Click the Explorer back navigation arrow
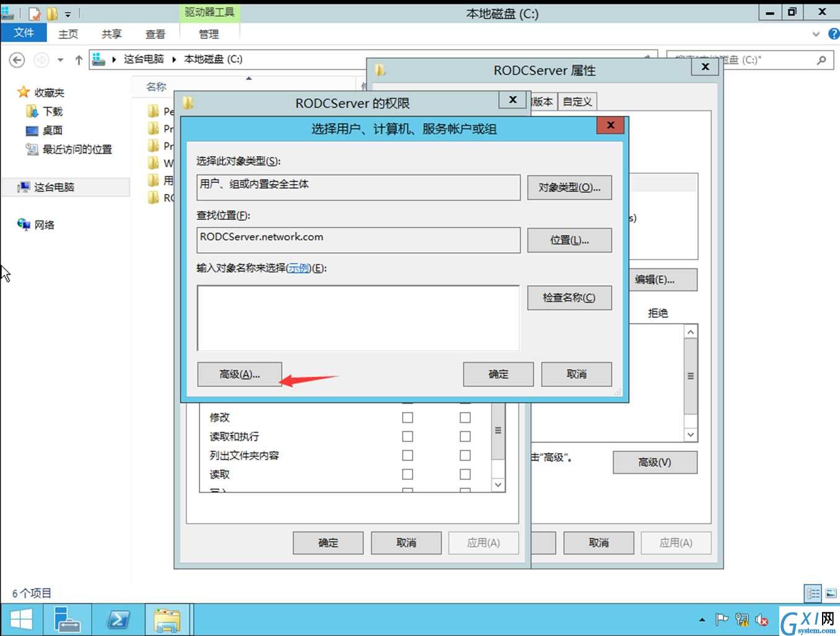 click(x=17, y=60)
